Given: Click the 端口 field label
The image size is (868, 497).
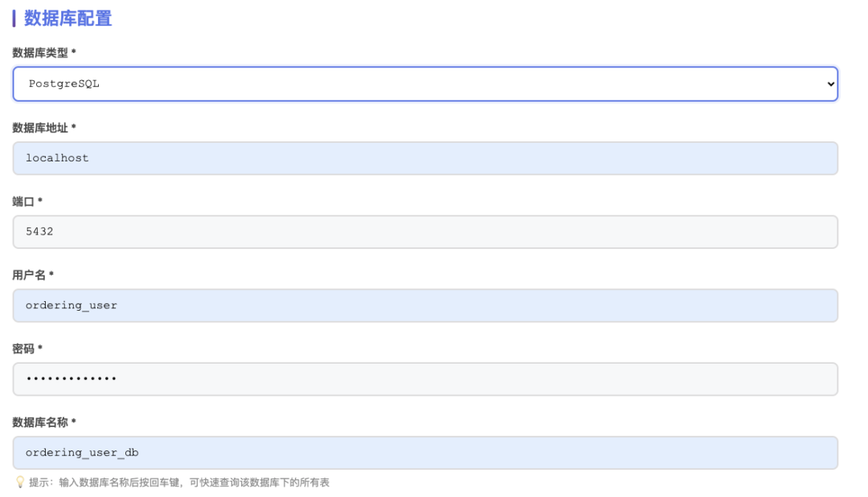Looking at the screenshot, I should coord(23,202).
